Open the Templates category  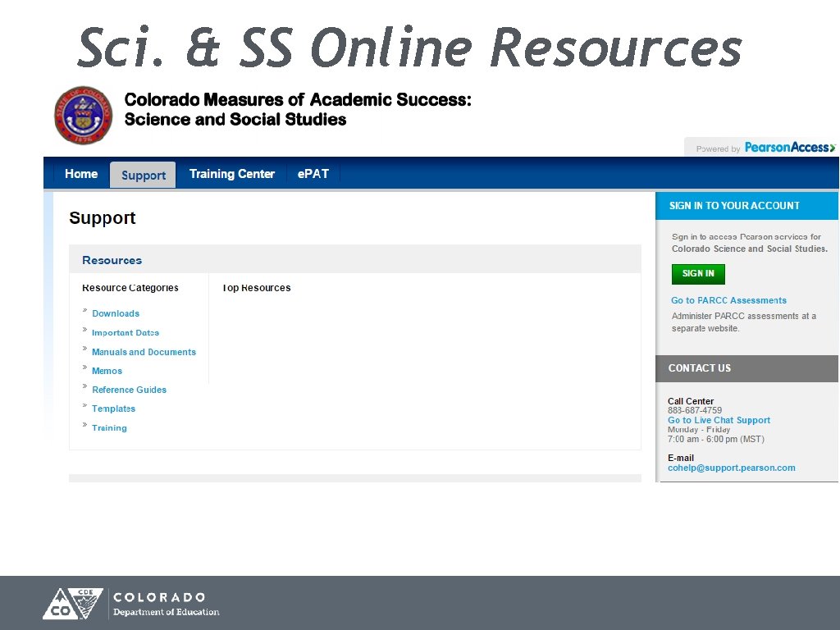click(x=113, y=409)
